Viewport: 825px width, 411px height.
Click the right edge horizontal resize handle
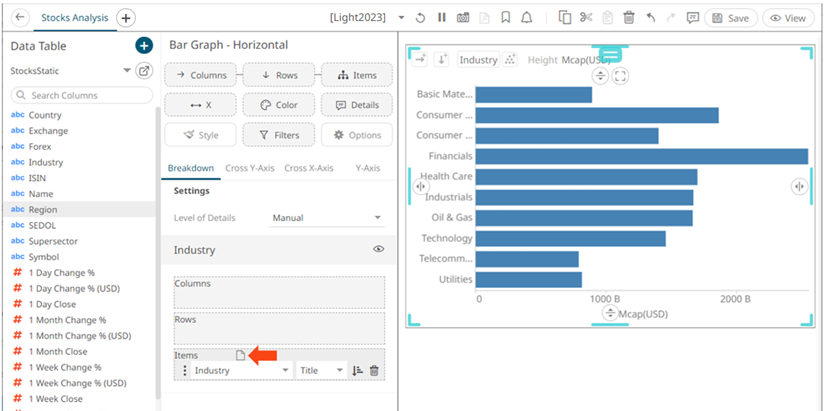tap(799, 186)
